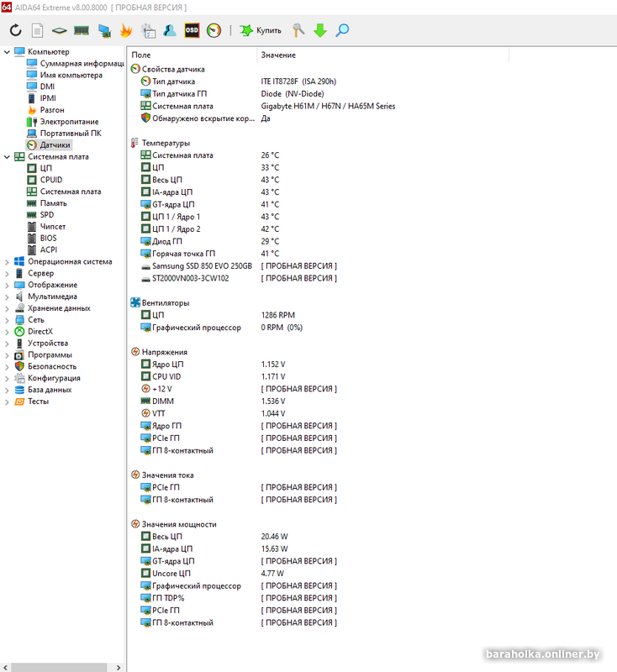Viewport: 617px width, 672px height.
Task: Expand the Программы tree node
Action: click(x=7, y=355)
